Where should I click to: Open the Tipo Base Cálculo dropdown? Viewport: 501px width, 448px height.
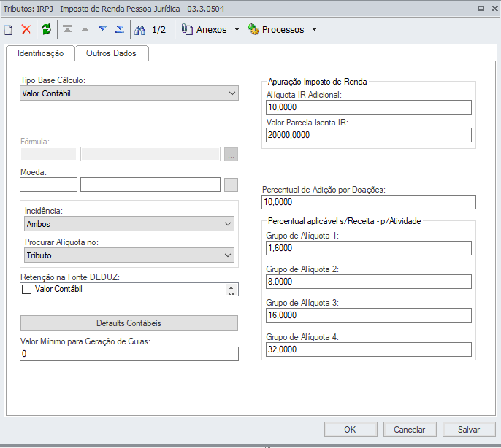[129, 93]
